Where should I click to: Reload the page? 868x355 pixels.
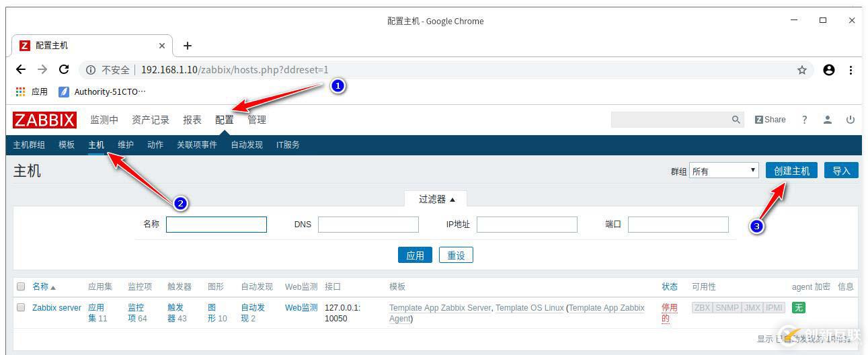[x=64, y=69]
